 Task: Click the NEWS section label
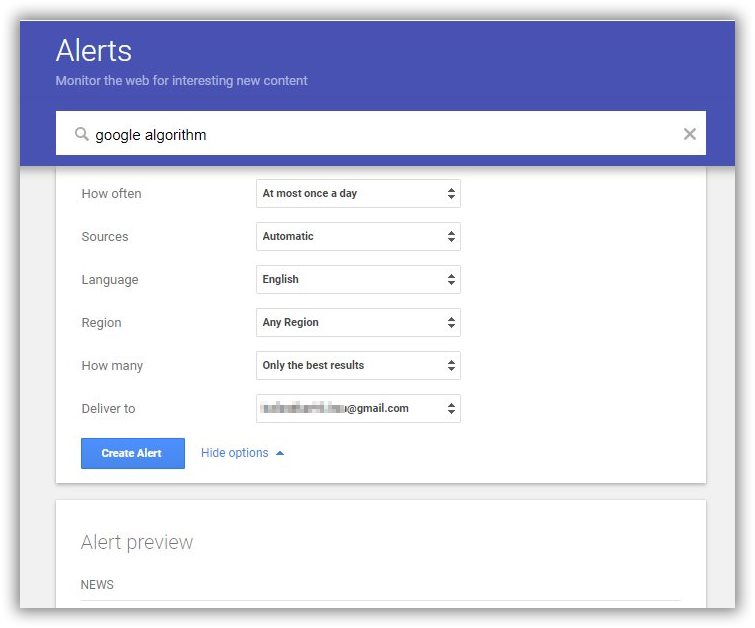click(x=97, y=585)
